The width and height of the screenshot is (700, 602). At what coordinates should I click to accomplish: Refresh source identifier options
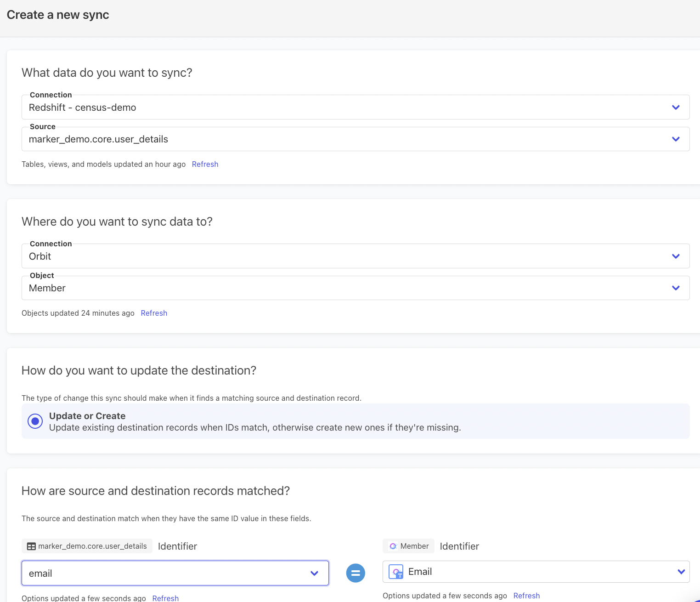(165, 598)
